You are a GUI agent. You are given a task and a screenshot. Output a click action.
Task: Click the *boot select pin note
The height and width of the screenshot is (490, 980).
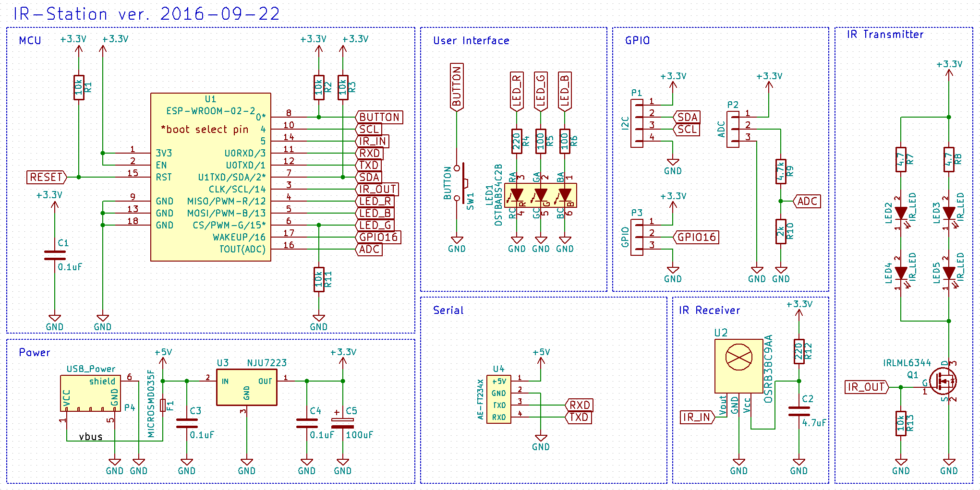(x=205, y=129)
